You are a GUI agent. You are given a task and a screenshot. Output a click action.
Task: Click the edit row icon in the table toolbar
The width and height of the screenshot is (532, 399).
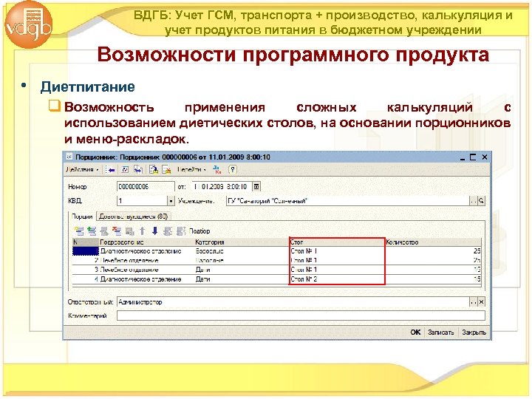[104, 231]
